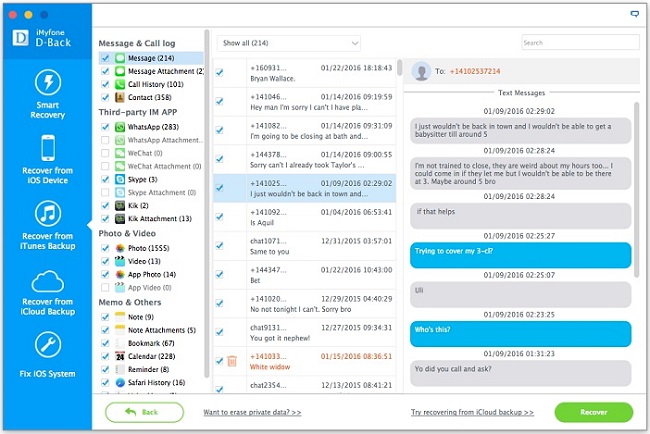Uncheck the Contact (358) checkbox
Viewport: 650px width, 434px height.
(105, 97)
